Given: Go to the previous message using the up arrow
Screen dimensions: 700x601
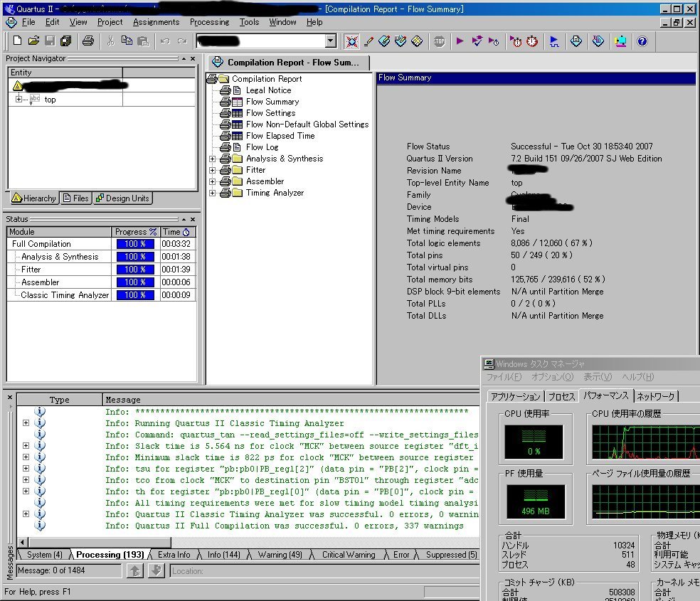Looking at the screenshot, I should pyautogui.click(x=134, y=570).
